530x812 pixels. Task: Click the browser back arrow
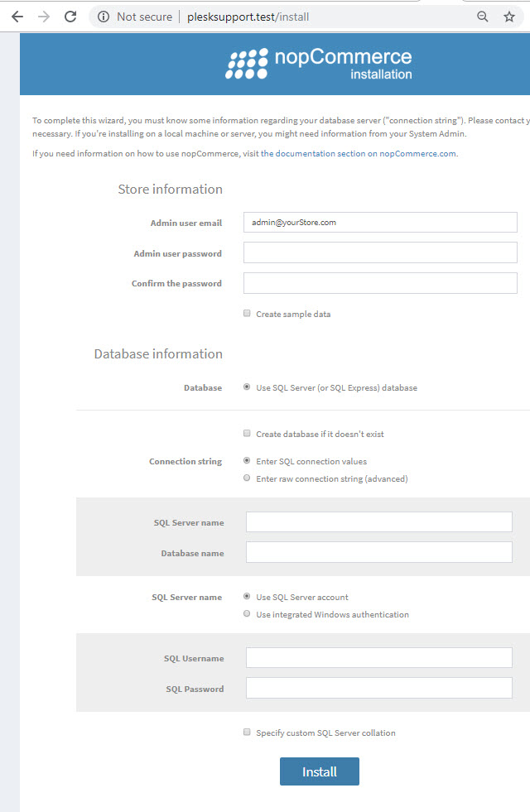click(x=17, y=17)
